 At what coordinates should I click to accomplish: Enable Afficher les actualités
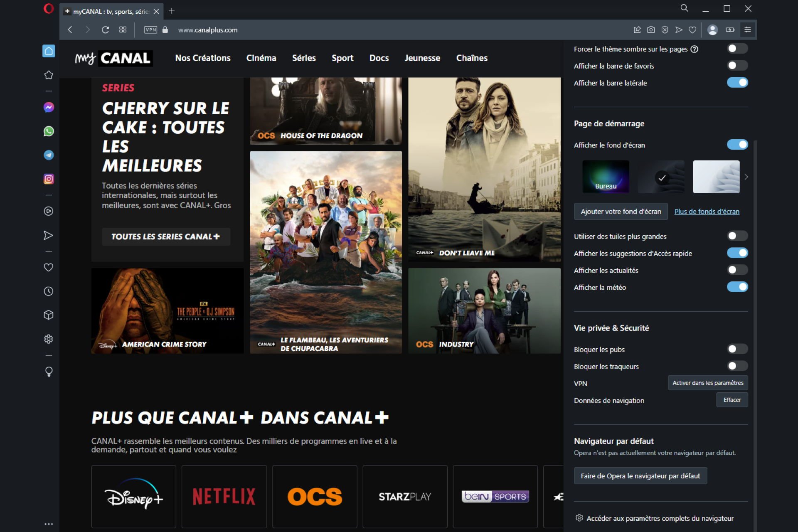pos(737,270)
